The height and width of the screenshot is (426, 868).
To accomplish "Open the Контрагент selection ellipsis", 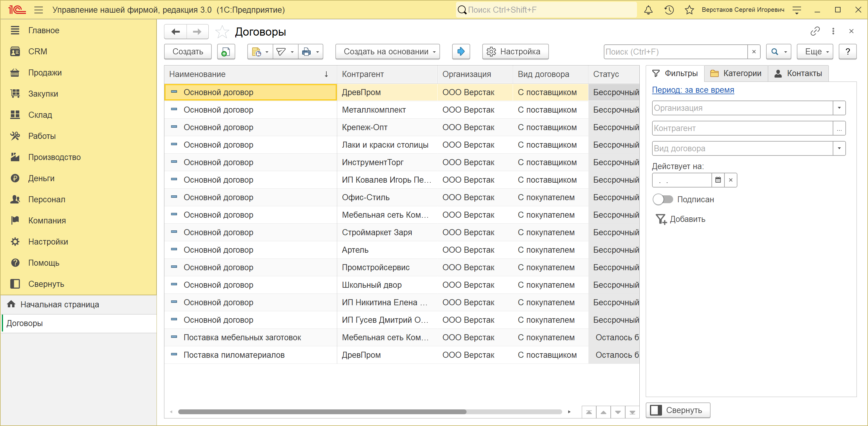I will point(839,129).
